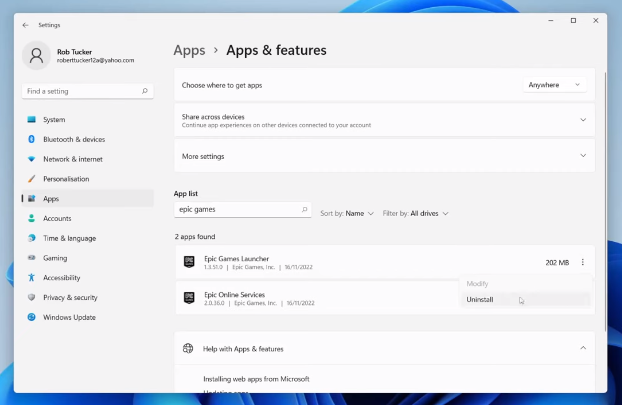Click the Time & language globe icon
This screenshot has width=622, height=405.
click(x=31, y=238)
